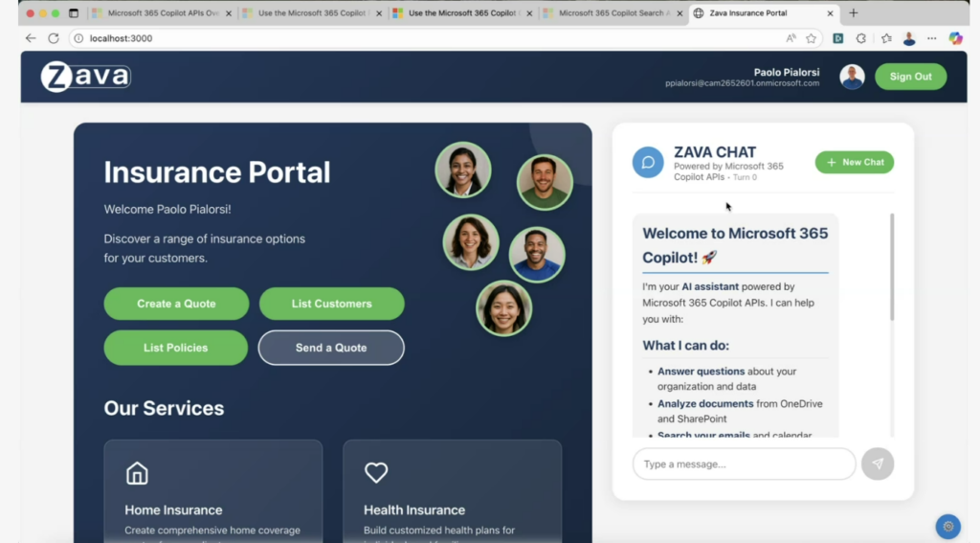Click the ppialorsi email address
This screenshot has width=980, height=543.
(x=742, y=83)
